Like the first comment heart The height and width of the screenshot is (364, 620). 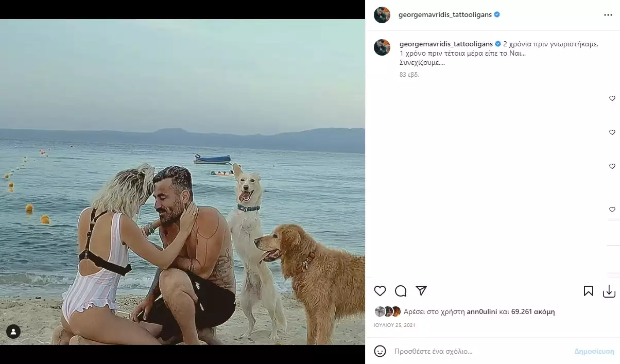[612, 98]
